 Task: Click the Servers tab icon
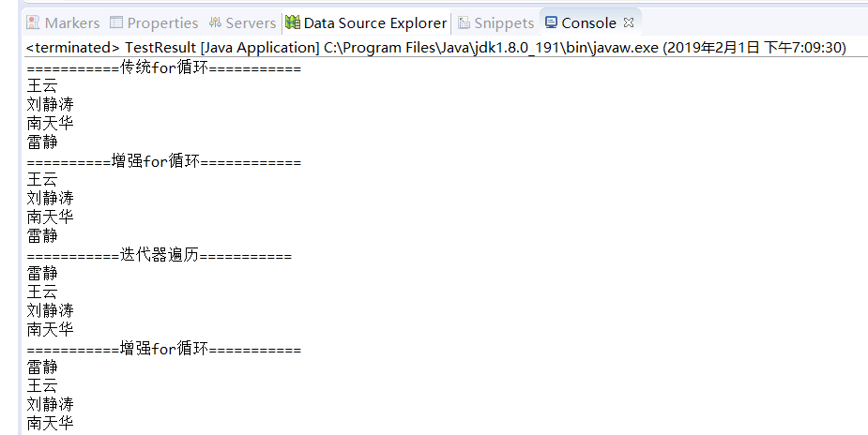[216, 22]
